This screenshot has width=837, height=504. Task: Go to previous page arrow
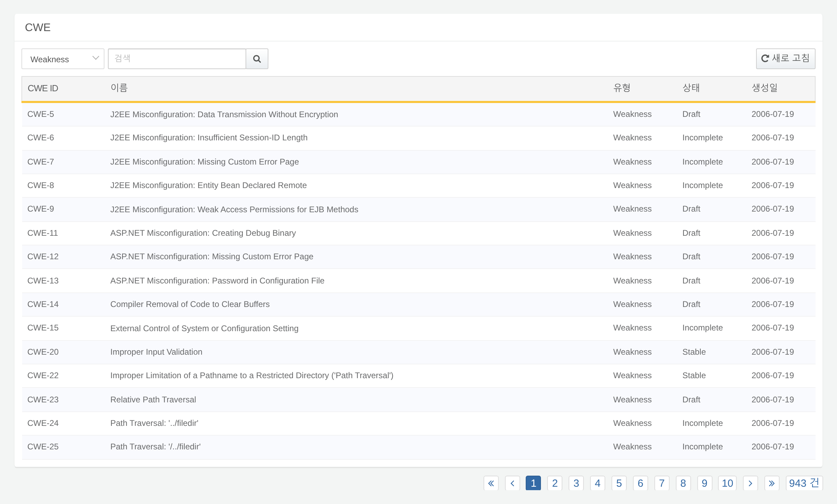coord(513,483)
